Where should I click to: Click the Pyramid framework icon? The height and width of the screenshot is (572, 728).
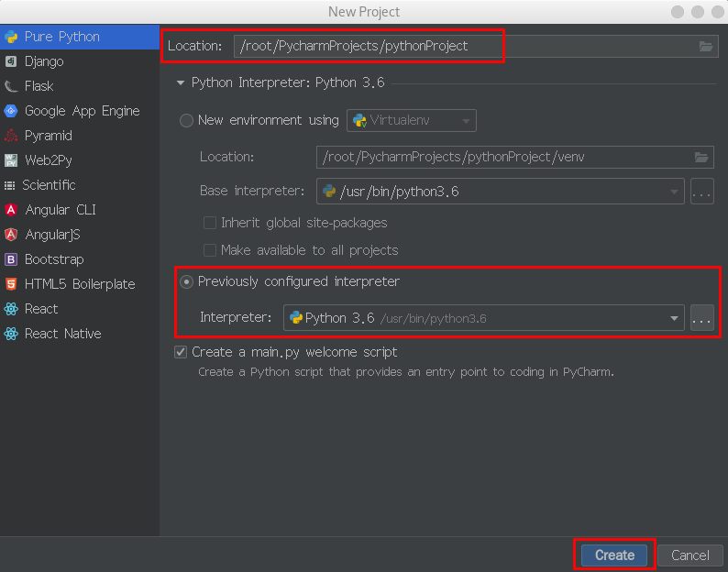[11, 136]
